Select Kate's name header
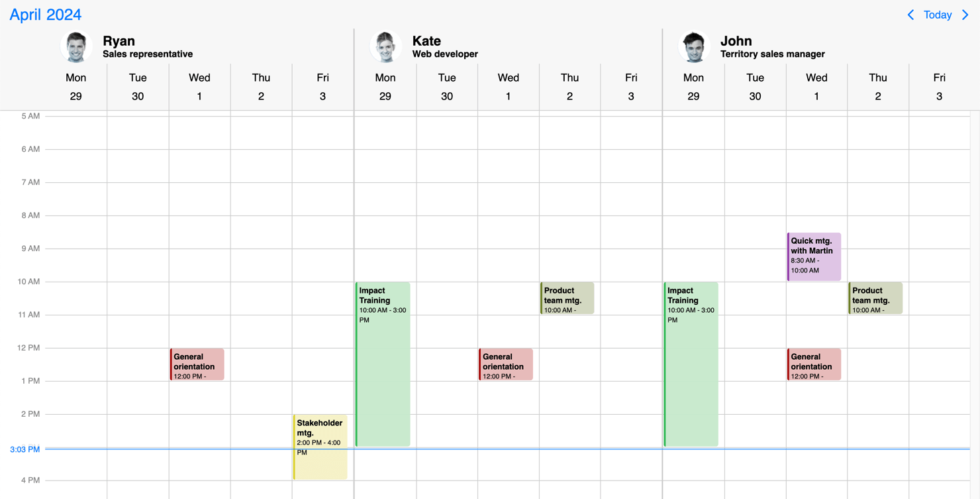The image size is (980, 499). click(426, 40)
